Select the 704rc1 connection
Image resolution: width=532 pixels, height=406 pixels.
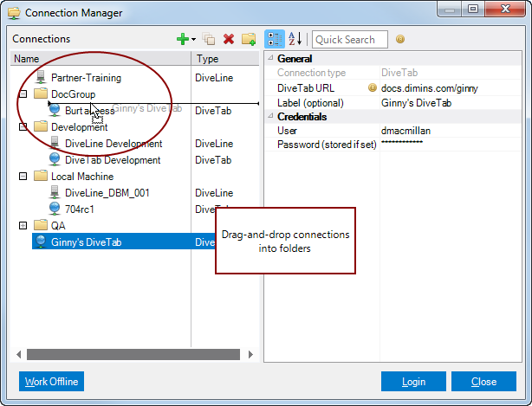[80, 209]
